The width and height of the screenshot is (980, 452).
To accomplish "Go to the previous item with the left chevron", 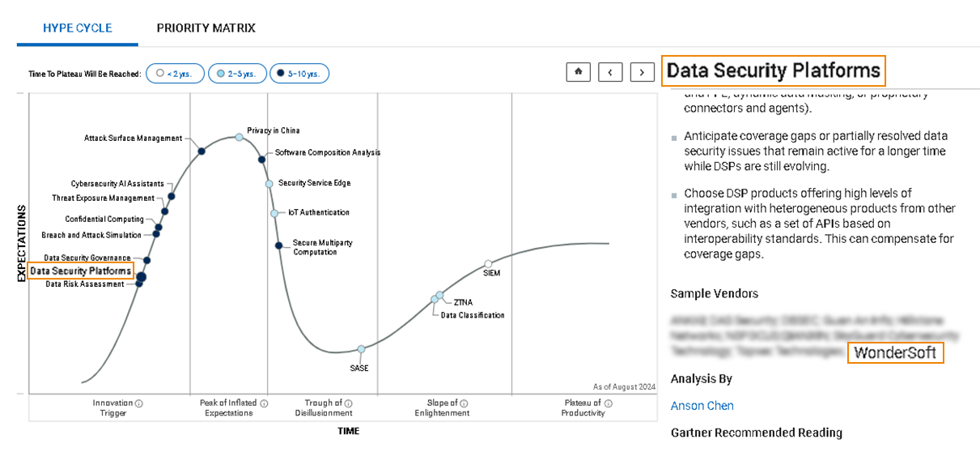I will (x=610, y=72).
